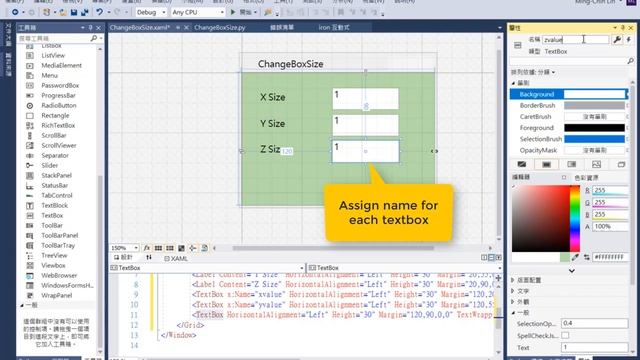Click the Navigate Backward toolbar icon
This screenshot has height=360, width=640.
[15, 12]
